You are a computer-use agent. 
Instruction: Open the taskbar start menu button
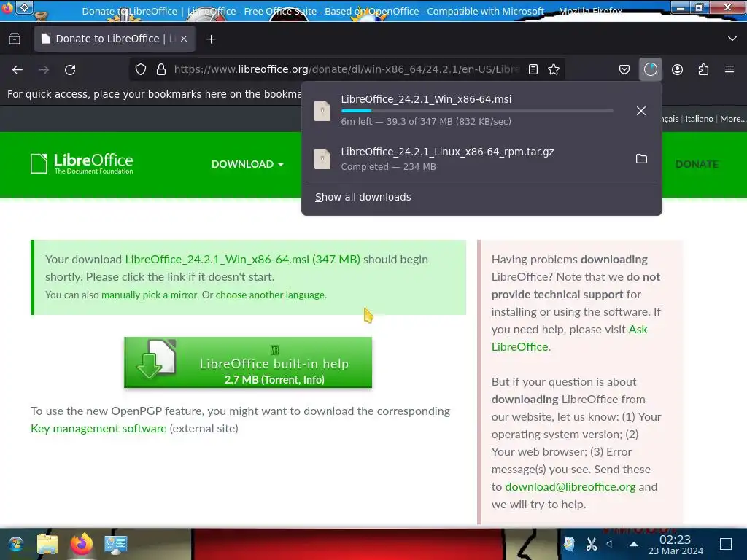(16, 544)
